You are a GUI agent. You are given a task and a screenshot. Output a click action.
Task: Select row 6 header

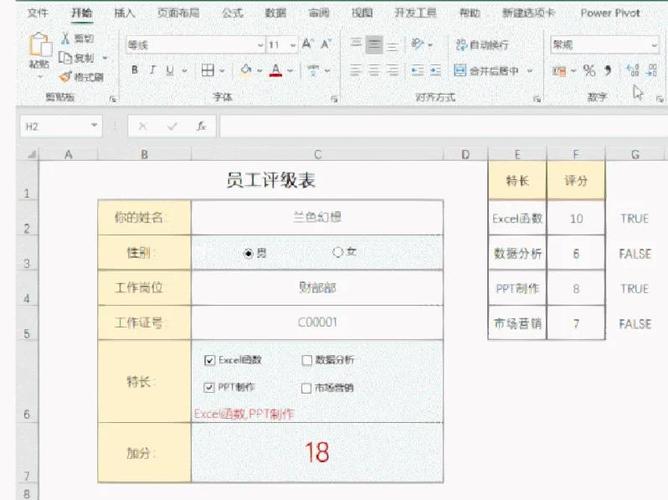(27, 382)
